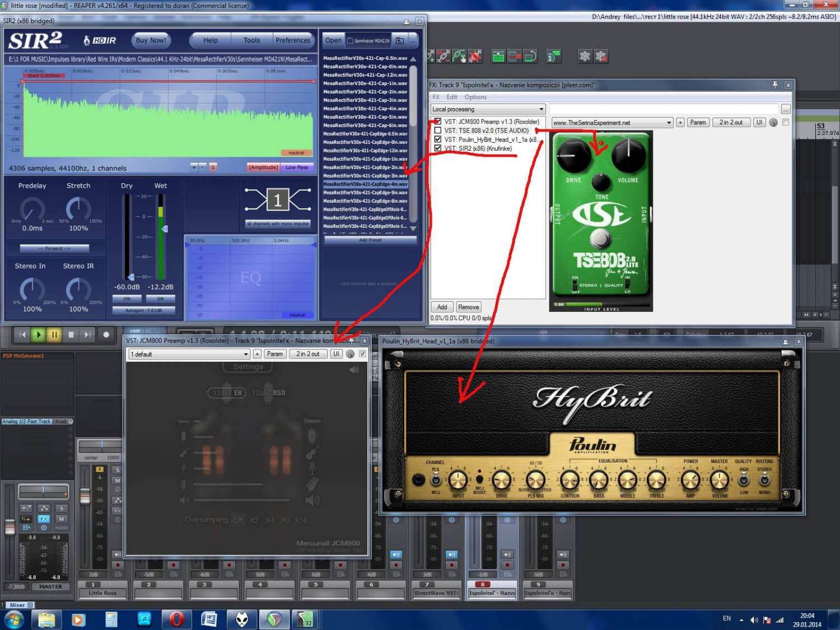Click the unfreeze snowflake icon with red mark

[x=601, y=56]
